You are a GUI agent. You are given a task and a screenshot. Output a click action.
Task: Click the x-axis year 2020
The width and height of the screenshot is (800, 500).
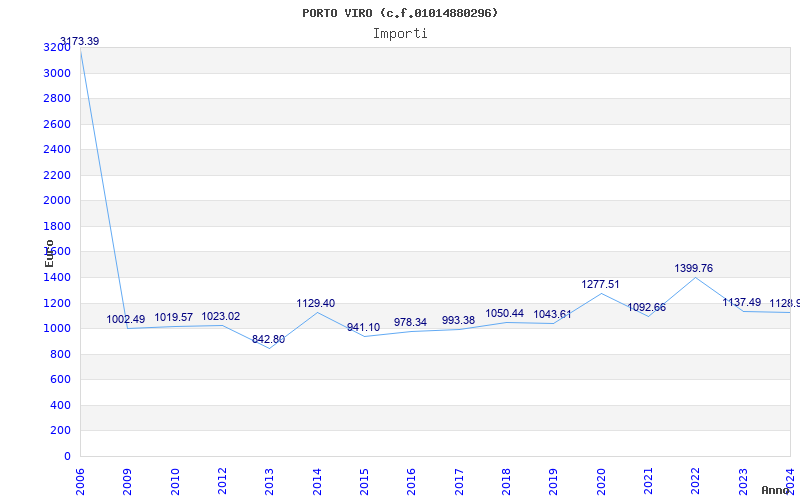tap(601, 482)
